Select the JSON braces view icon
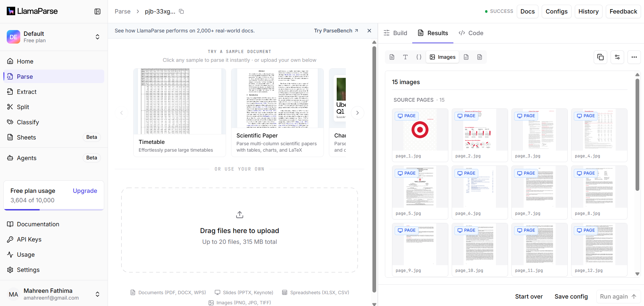Viewport: 644px width, 306px height. [x=419, y=57]
